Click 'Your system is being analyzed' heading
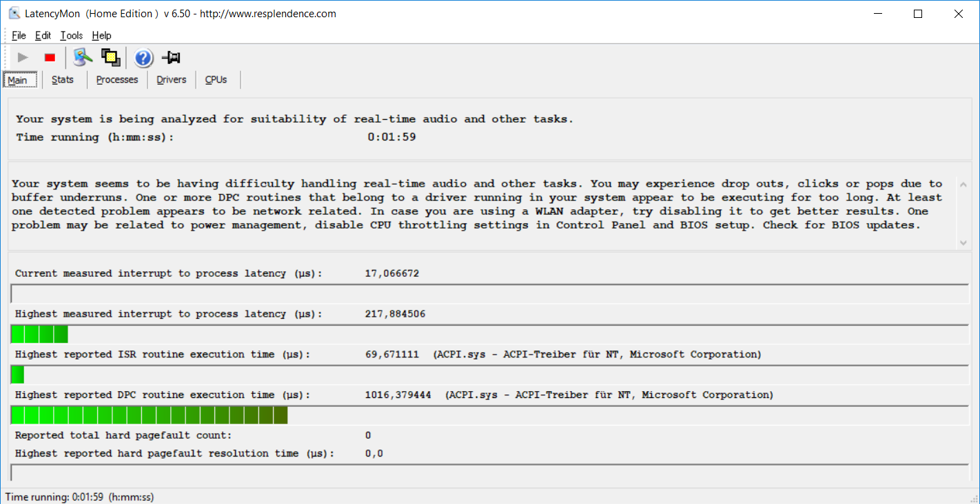The image size is (980, 504). [x=294, y=119]
